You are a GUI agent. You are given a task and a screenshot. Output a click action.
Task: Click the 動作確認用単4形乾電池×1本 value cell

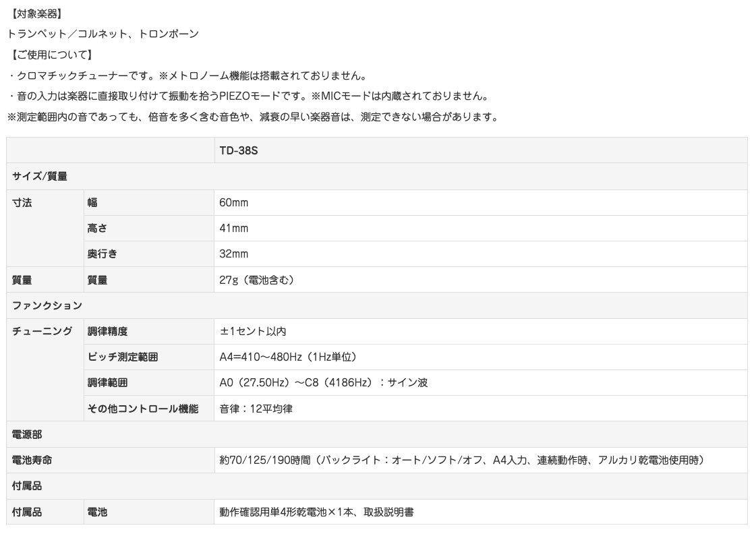tap(481, 512)
